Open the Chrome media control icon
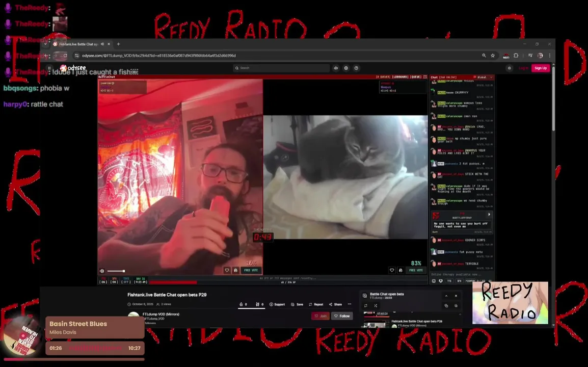The height and width of the screenshot is (367, 588). coord(530,56)
